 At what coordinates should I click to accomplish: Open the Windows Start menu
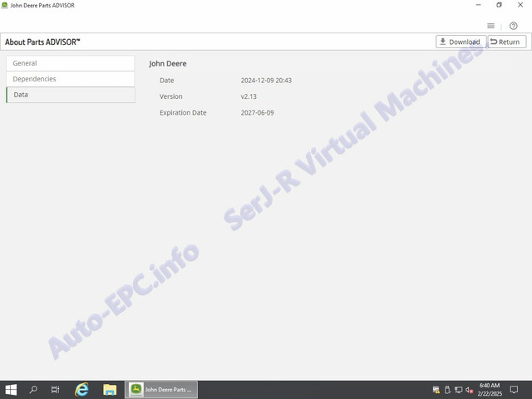11,390
